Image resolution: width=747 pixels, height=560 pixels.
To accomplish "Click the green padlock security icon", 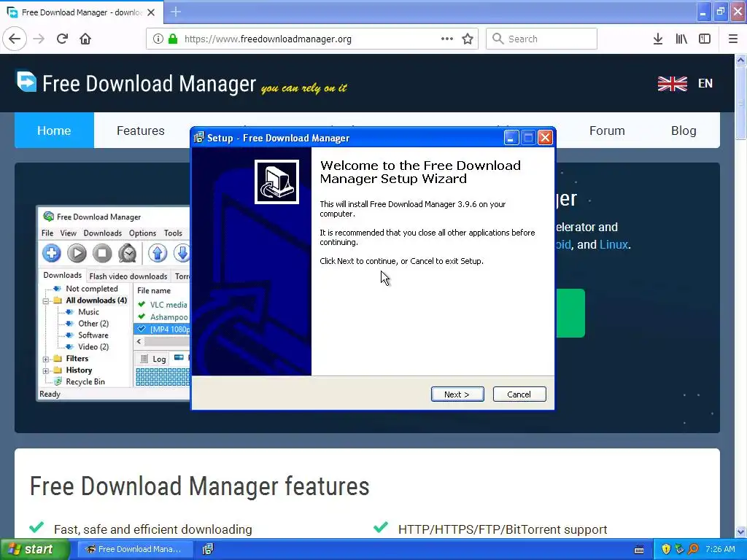I will [x=173, y=39].
